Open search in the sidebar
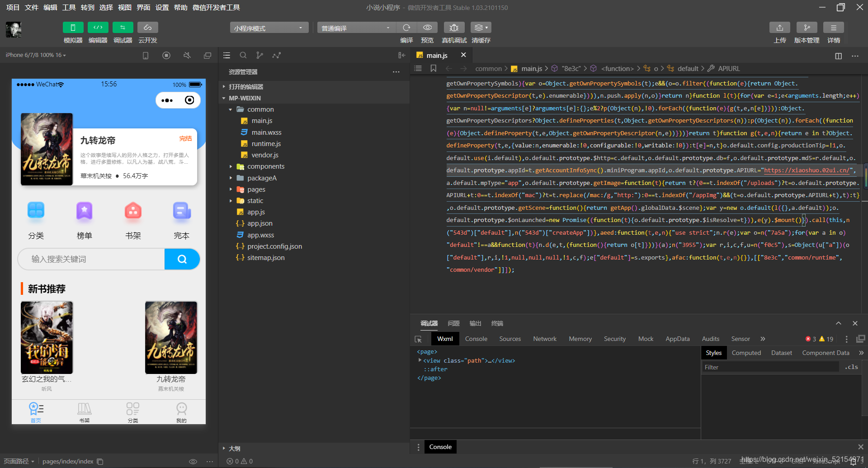The width and height of the screenshot is (868, 468). [243, 55]
